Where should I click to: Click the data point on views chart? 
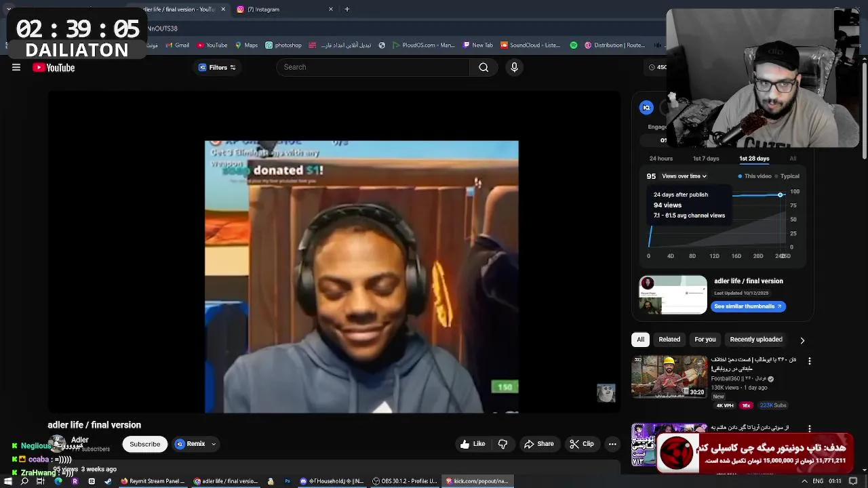tap(781, 195)
